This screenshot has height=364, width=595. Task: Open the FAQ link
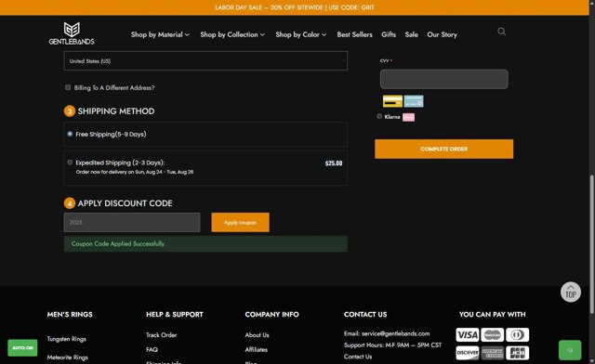coord(152,349)
